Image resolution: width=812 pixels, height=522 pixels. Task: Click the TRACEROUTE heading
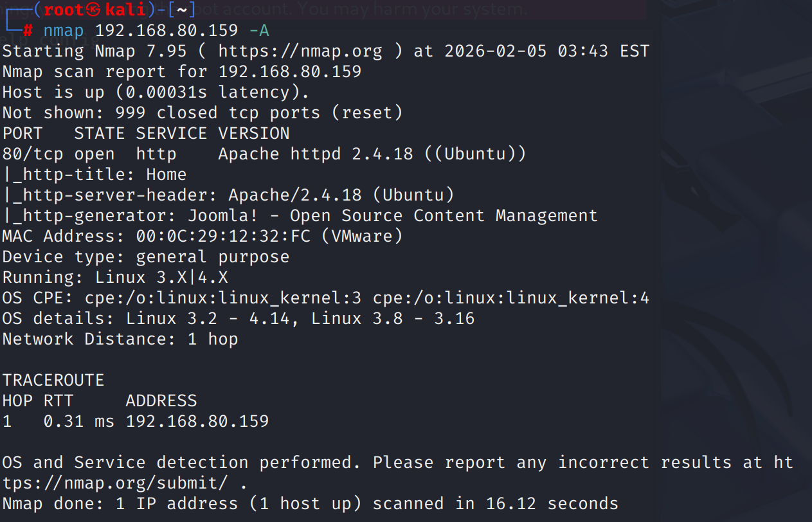coord(53,380)
